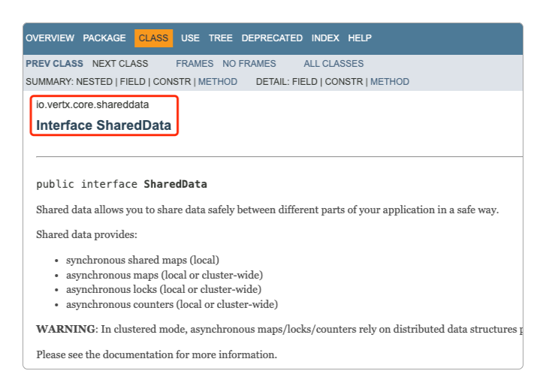Click the io.vertx.core.shareddata package name
The height and width of the screenshot is (392, 546).
[92, 105]
